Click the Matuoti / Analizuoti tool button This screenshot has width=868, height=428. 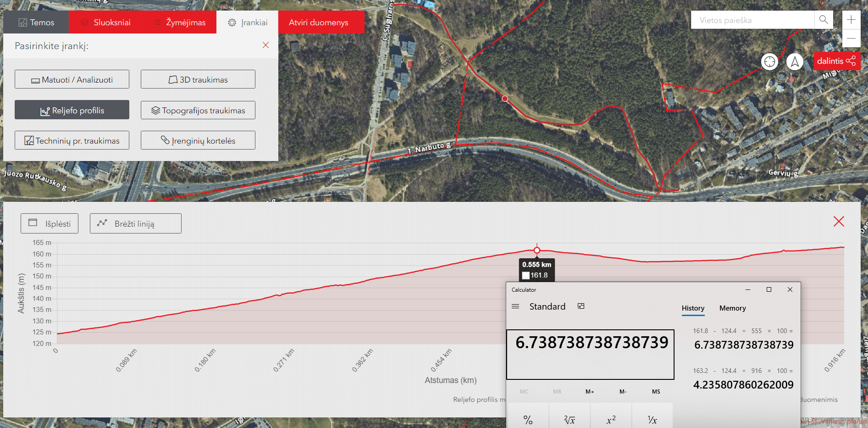(x=72, y=79)
